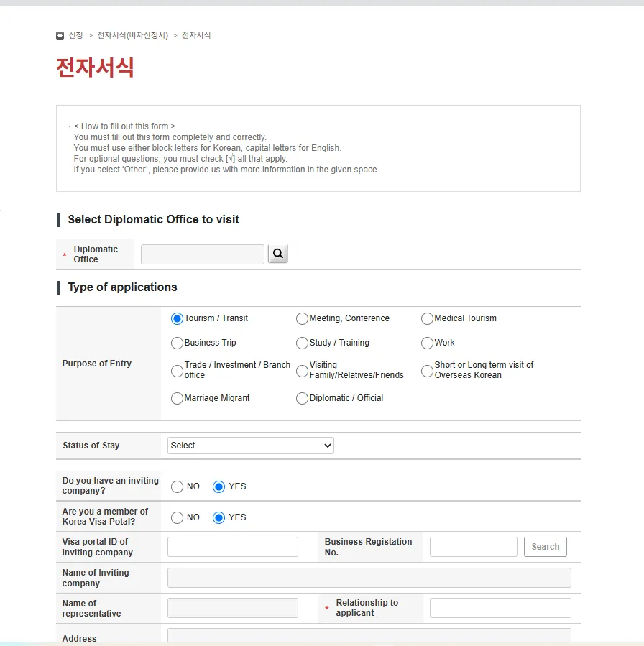The width and height of the screenshot is (644, 646).
Task: Select YES for Korea Visa Portal member
Action: point(218,517)
